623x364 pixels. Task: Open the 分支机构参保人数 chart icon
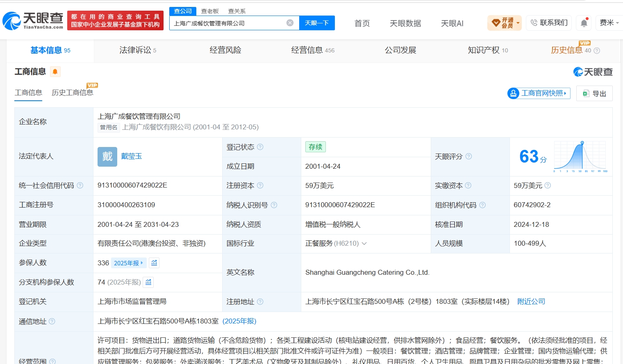148,282
